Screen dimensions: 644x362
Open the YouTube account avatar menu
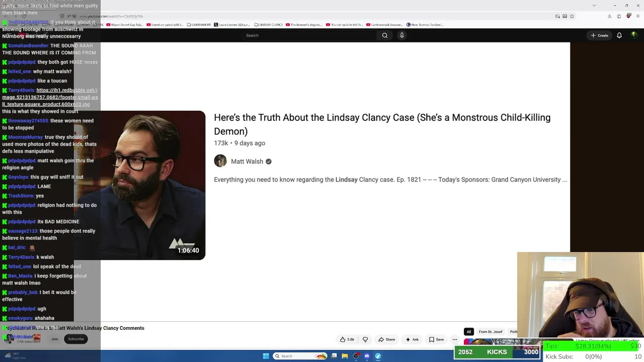[x=634, y=35]
